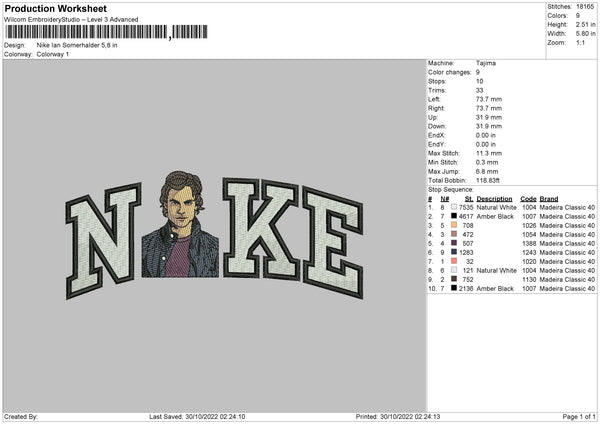
Task: Click the Max Jump value 6.8 mm
Action: (x=487, y=171)
